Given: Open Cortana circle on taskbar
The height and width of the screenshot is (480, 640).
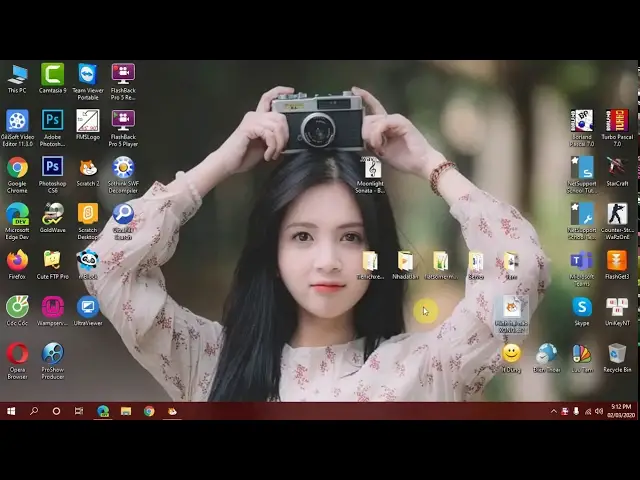Looking at the screenshot, I should [56, 411].
